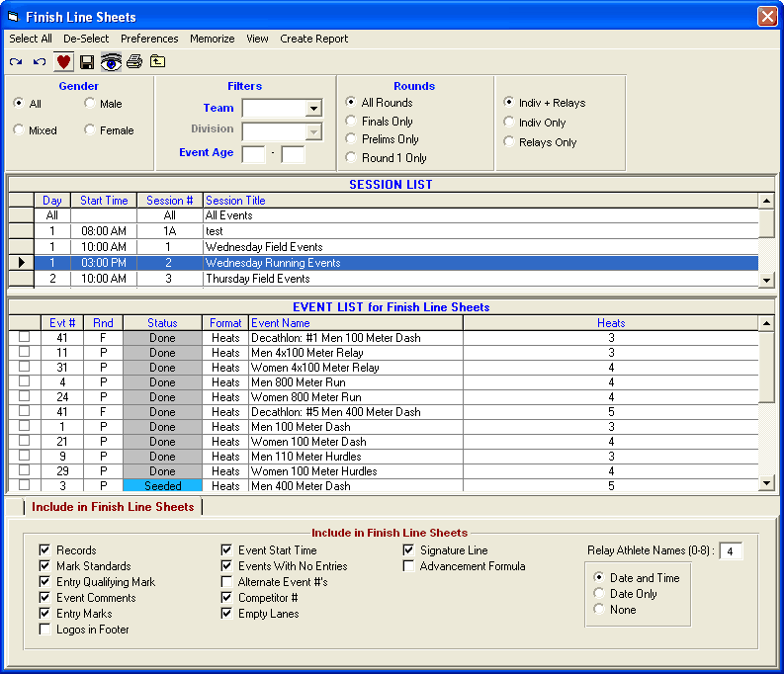Click the Select All menu button
The width and height of the screenshot is (784, 674).
pyautogui.click(x=31, y=39)
